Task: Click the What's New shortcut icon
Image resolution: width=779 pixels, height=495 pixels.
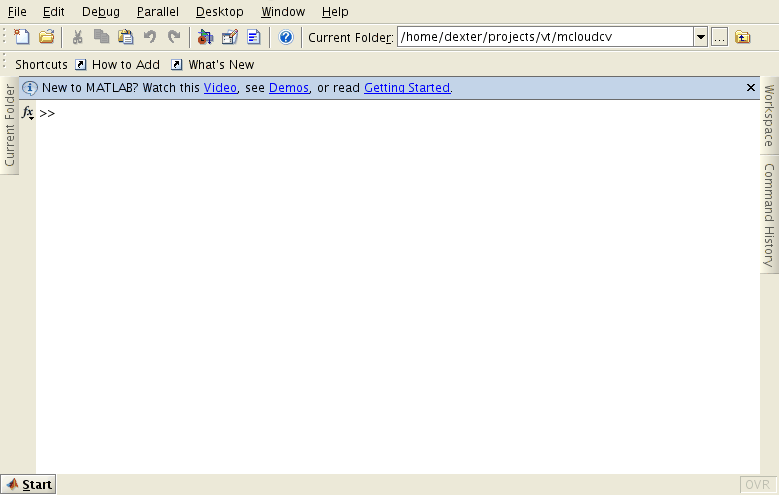Action: [x=176, y=65]
